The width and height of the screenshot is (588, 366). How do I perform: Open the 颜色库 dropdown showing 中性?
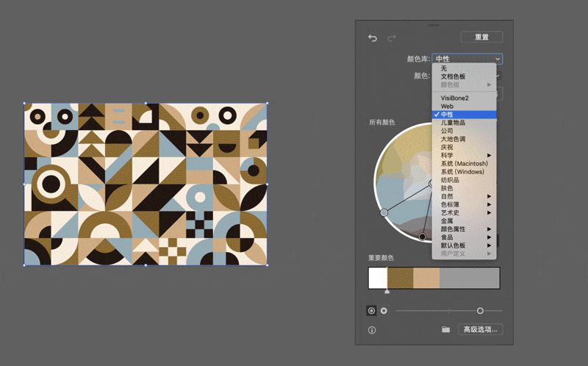(467, 59)
